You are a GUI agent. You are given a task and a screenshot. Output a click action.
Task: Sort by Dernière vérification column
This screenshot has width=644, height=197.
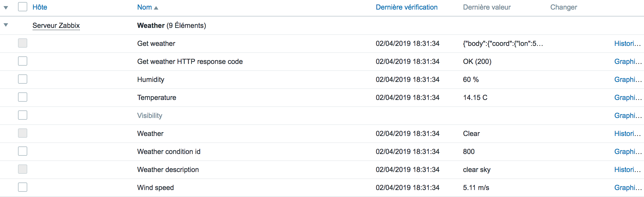click(x=406, y=7)
